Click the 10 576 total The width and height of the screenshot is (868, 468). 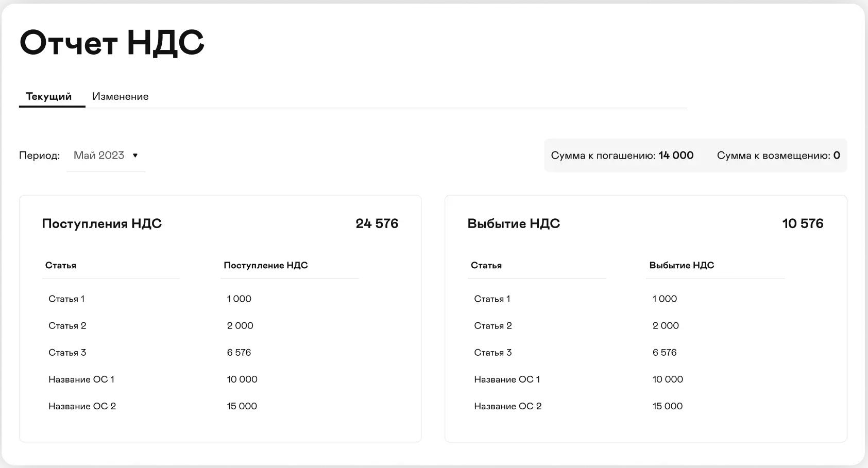click(803, 223)
